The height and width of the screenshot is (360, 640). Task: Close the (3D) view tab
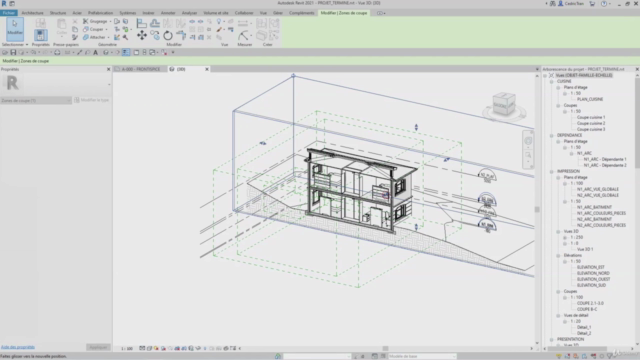[x=207, y=69]
